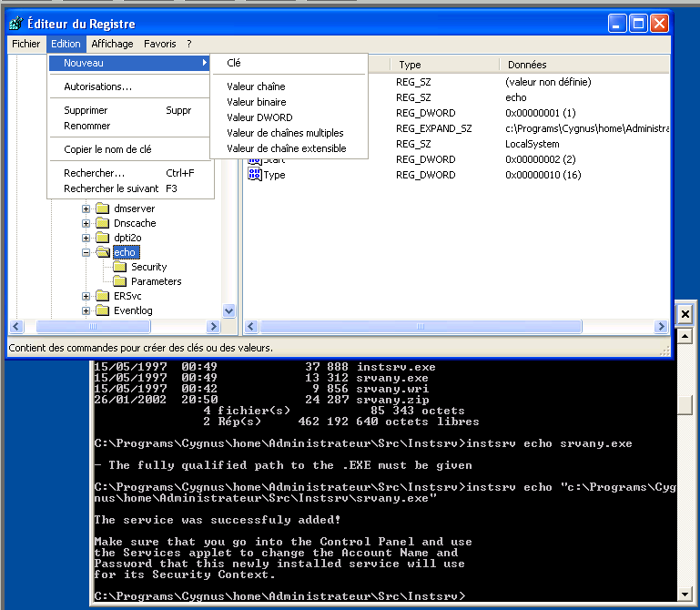Create a new Clé
700x610 pixels.
289,63
